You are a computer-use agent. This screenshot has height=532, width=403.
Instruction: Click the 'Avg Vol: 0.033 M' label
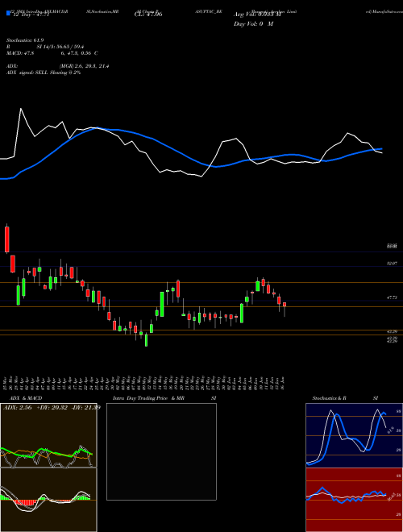(x=257, y=15)
